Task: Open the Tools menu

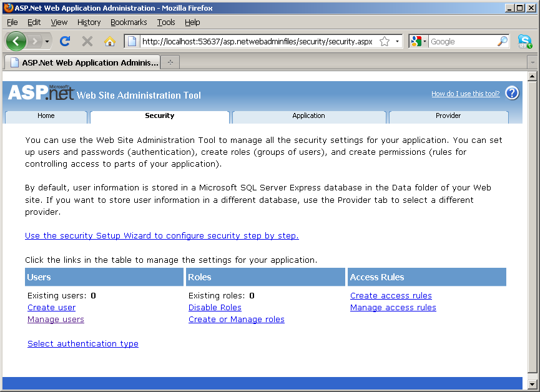Action: click(166, 22)
